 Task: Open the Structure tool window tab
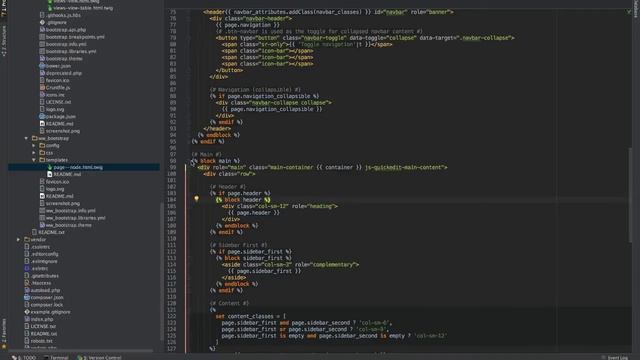[x=4, y=40]
